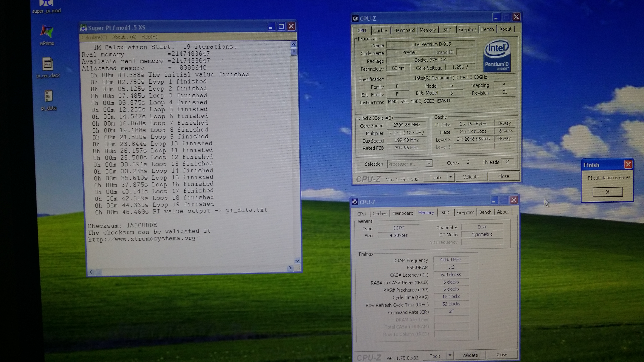Open the Calculate(C) menu
This screenshot has width=644, height=362.
(x=94, y=37)
